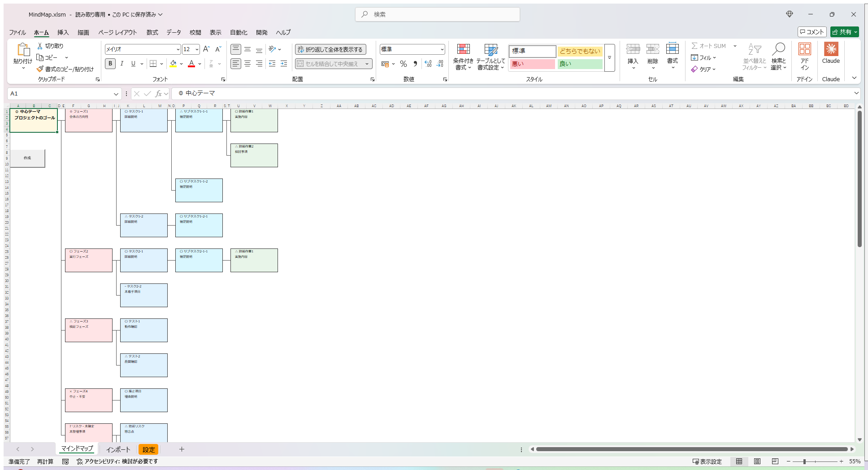Toggle align text left
Viewport: 868px width, 470px height.
pyautogui.click(x=236, y=64)
